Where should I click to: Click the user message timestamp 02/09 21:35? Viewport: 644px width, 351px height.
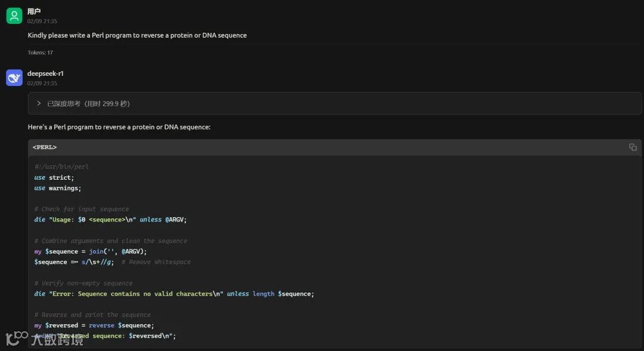click(42, 21)
